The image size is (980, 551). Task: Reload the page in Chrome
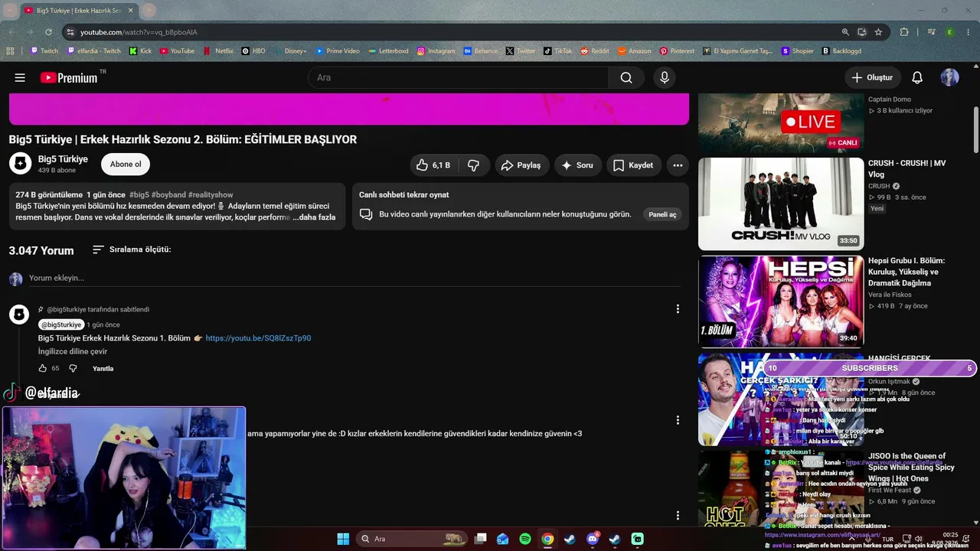(x=48, y=32)
